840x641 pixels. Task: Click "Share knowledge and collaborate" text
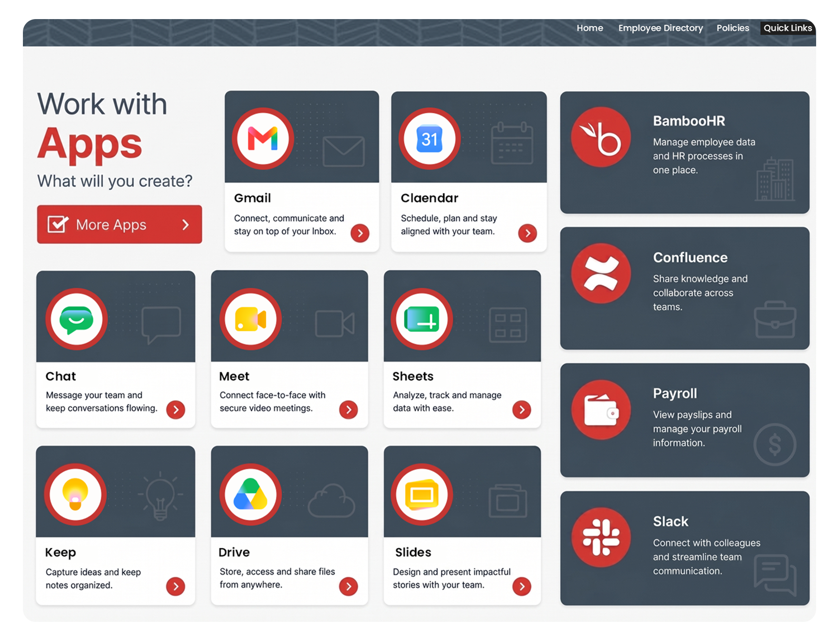point(700,293)
